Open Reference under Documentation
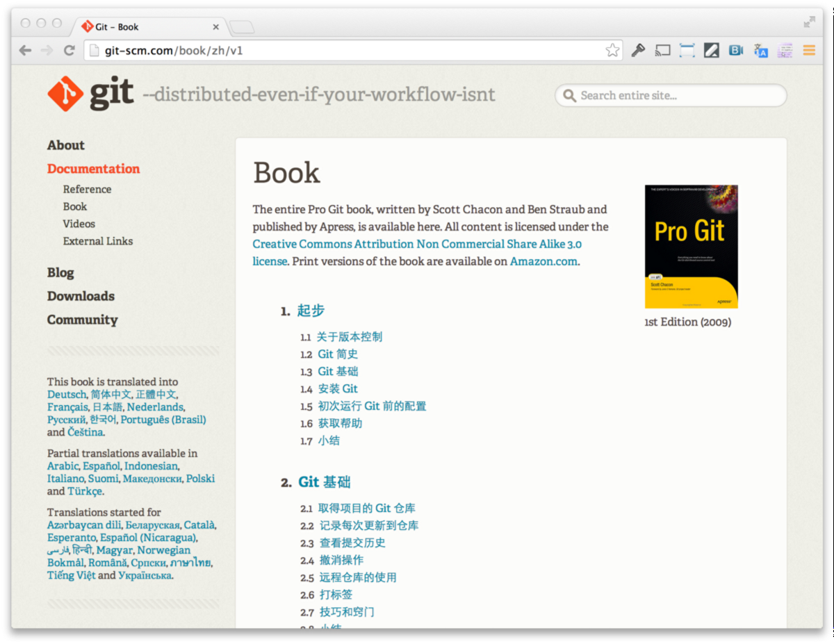Image resolution: width=834 pixels, height=644 pixels. pos(87,189)
